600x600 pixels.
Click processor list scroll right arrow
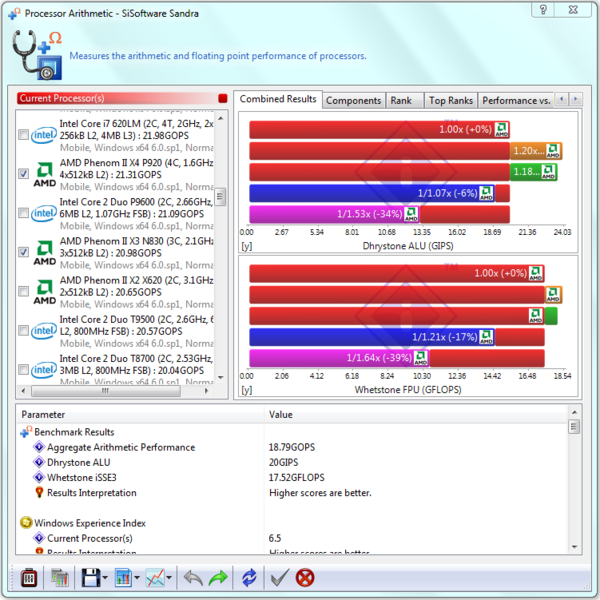click(x=206, y=391)
